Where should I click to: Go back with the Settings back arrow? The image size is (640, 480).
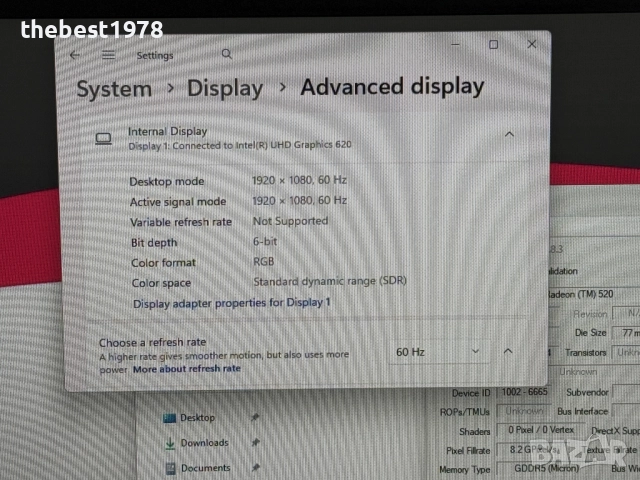(x=75, y=55)
